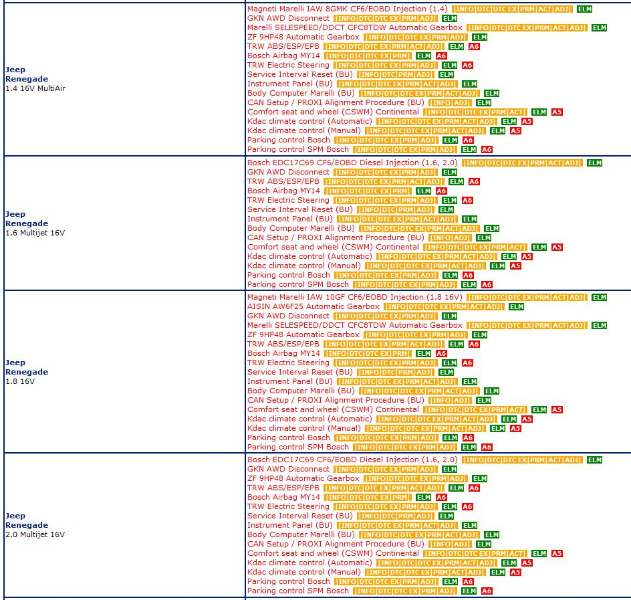Click A5 badge on Kdac climate control (Manual) in 1.8 16V

(x=515, y=428)
